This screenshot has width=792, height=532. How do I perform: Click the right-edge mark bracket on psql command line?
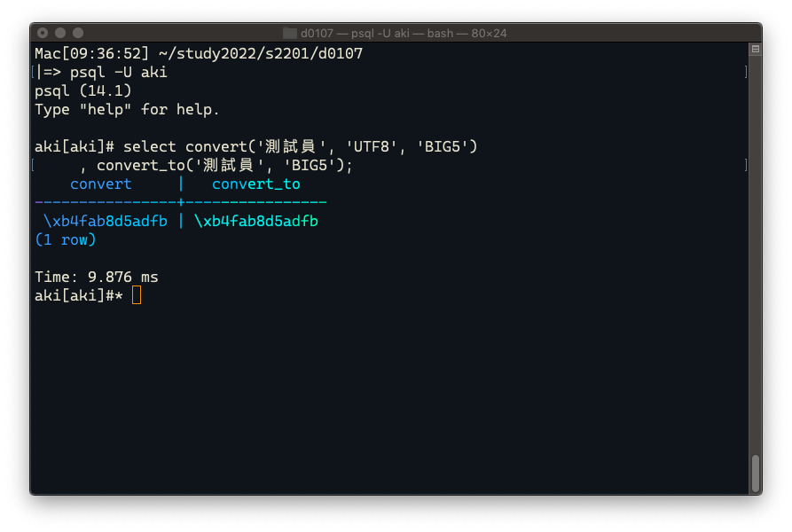(x=746, y=72)
